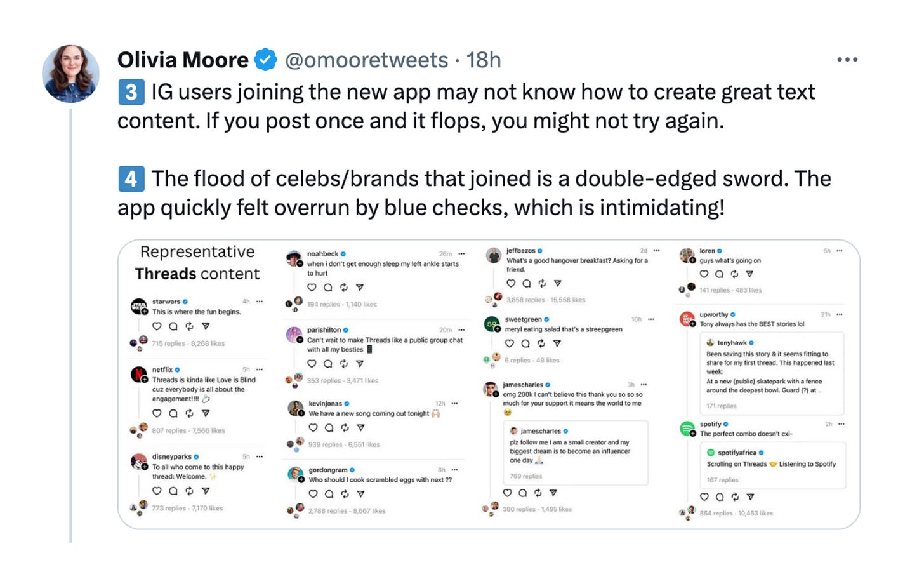The width and height of the screenshot is (924, 572).
Task: Open three-dot menu on spotify post
Action: (841, 424)
